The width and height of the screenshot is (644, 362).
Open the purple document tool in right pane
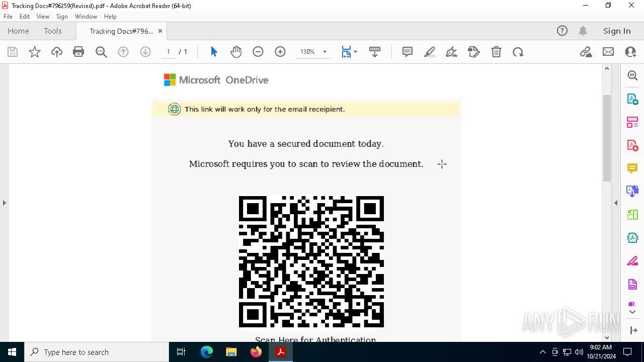coord(632,285)
